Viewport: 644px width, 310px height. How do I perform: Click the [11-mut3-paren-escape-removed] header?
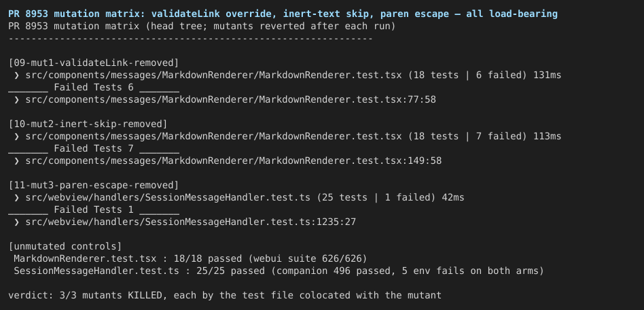[x=94, y=185]
